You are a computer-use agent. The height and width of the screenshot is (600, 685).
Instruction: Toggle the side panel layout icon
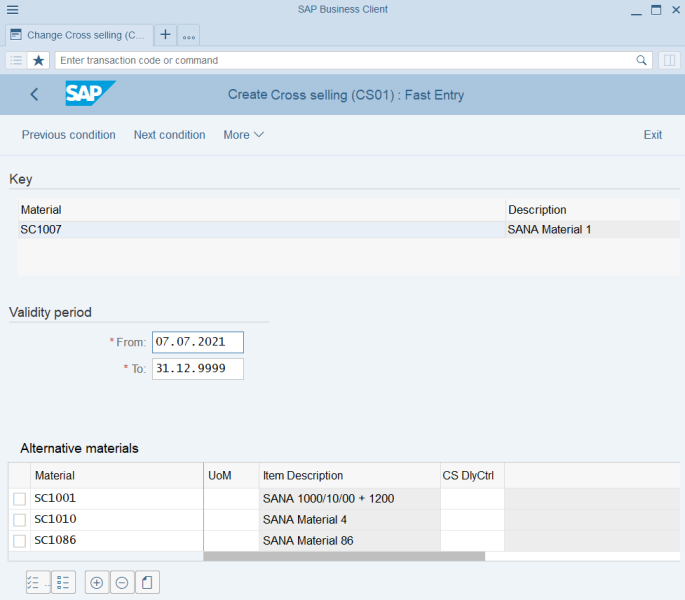(669, 60)
